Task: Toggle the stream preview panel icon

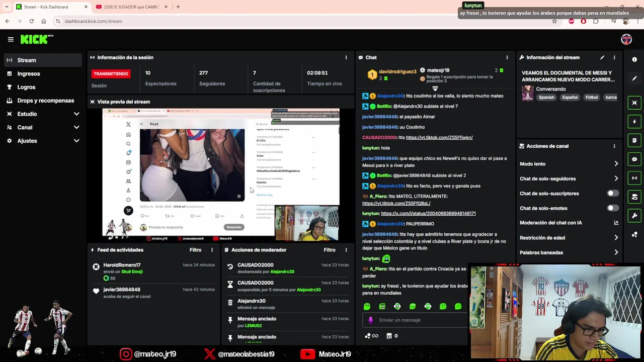Action: [x=634, y=103]
